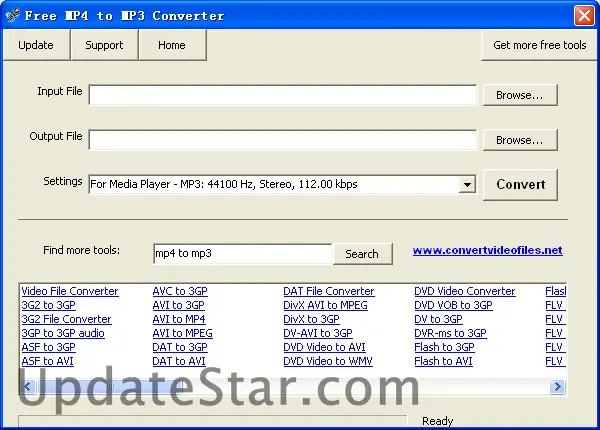Viewport: 600px width, 430px height.
Task: Open 3G2 to 3GP link
Action: click(x=49, y=305)
